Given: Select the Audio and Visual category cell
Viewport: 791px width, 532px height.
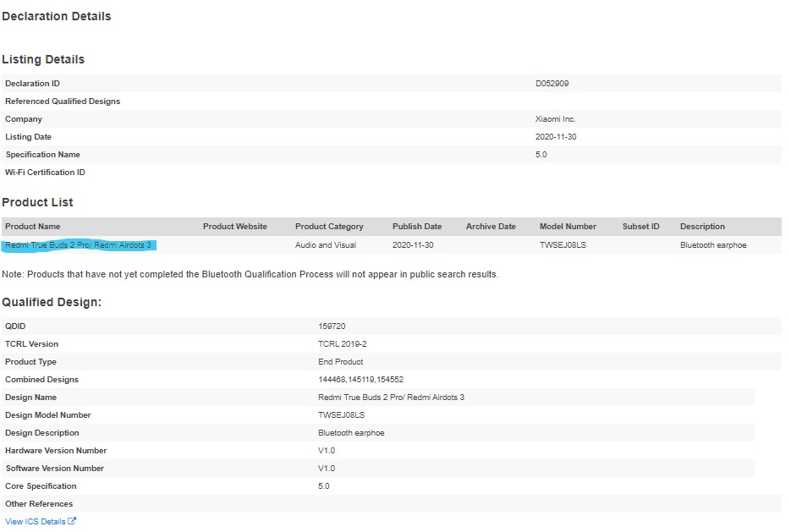Looking at the screenshot, I should point(326,245).
